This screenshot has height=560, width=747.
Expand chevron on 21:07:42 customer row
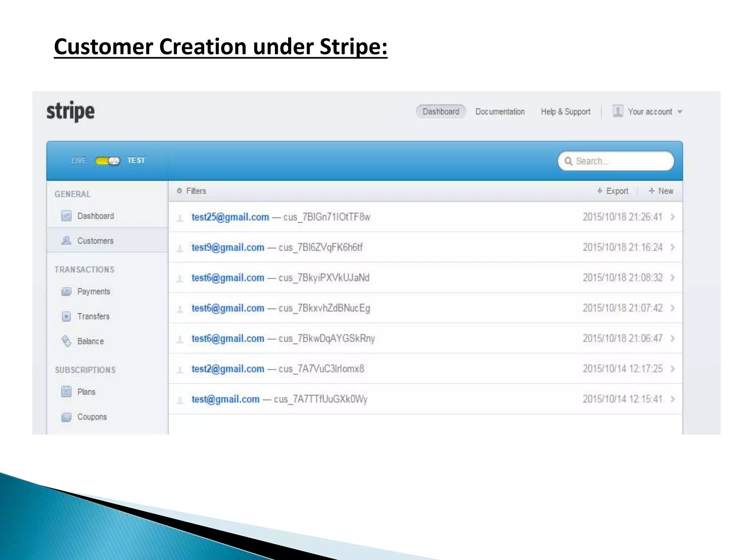(x=673, y=308)
